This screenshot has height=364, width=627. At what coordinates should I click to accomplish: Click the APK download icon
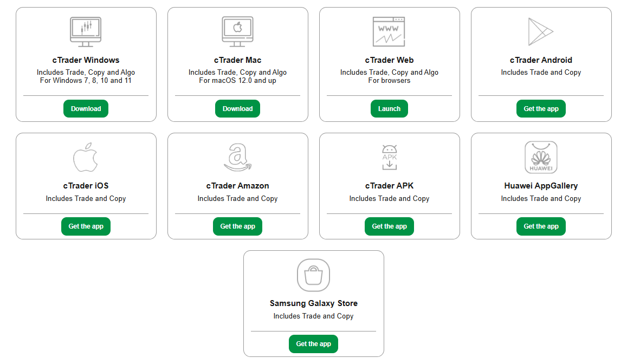click(389, 157)
